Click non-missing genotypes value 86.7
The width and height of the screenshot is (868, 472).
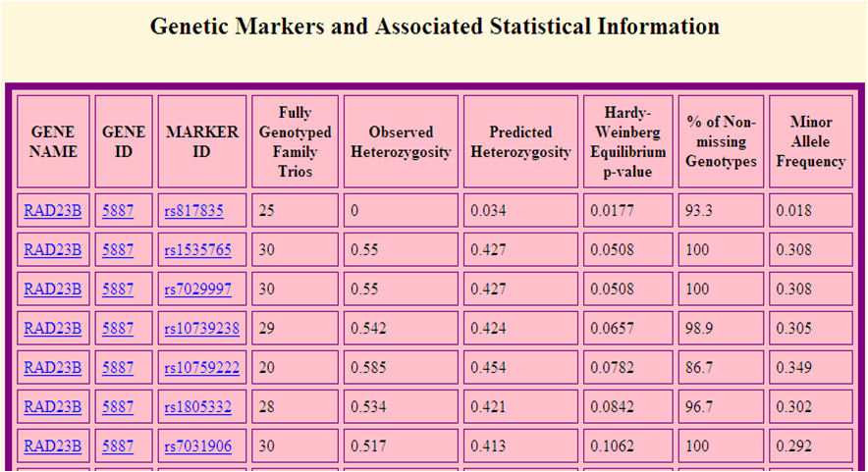coord(698,367)
